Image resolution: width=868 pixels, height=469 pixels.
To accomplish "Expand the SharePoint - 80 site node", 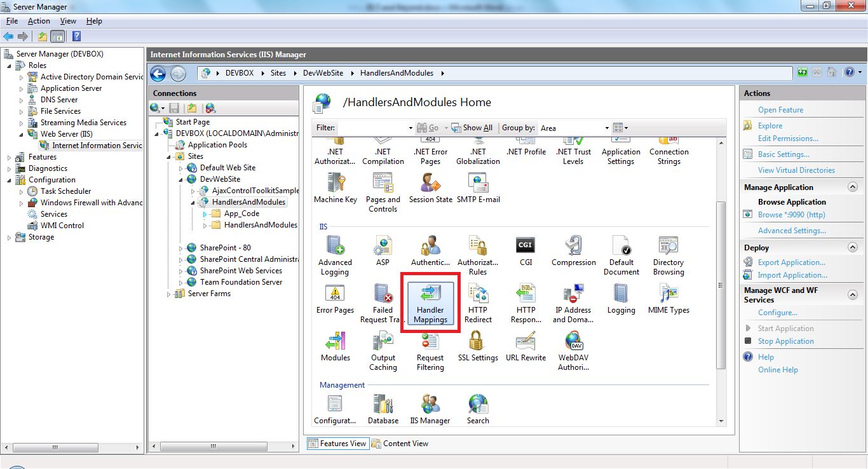I will [182, 248].
